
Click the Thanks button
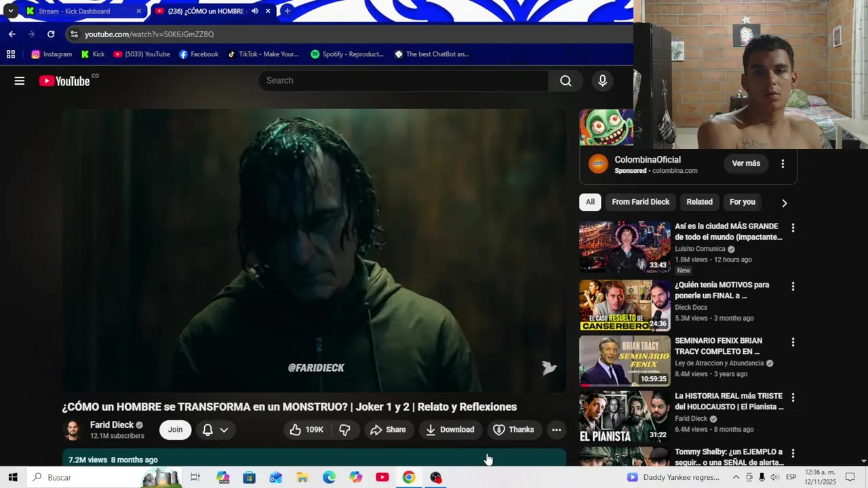coord(513,430)
